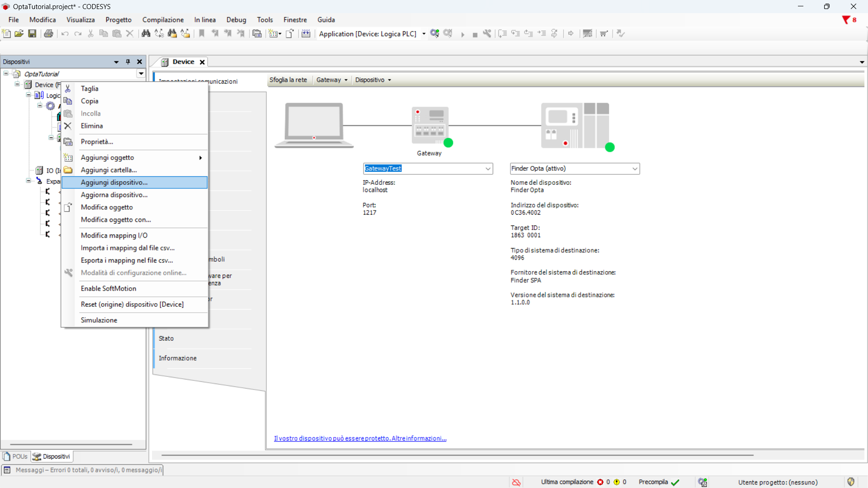Image resolution: width=868 pixels, height=488 pixels.
Task: Open the GatewayTest combo box dropdown
Action: coord(488,169)
